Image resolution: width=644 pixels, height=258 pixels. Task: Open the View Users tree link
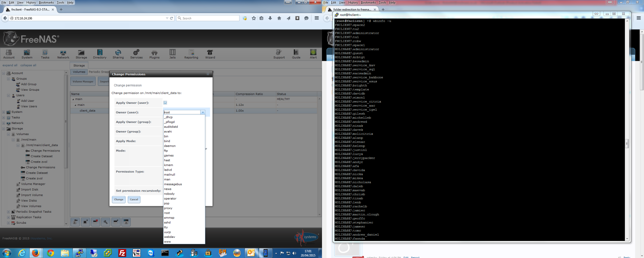[x=29, y=106]
